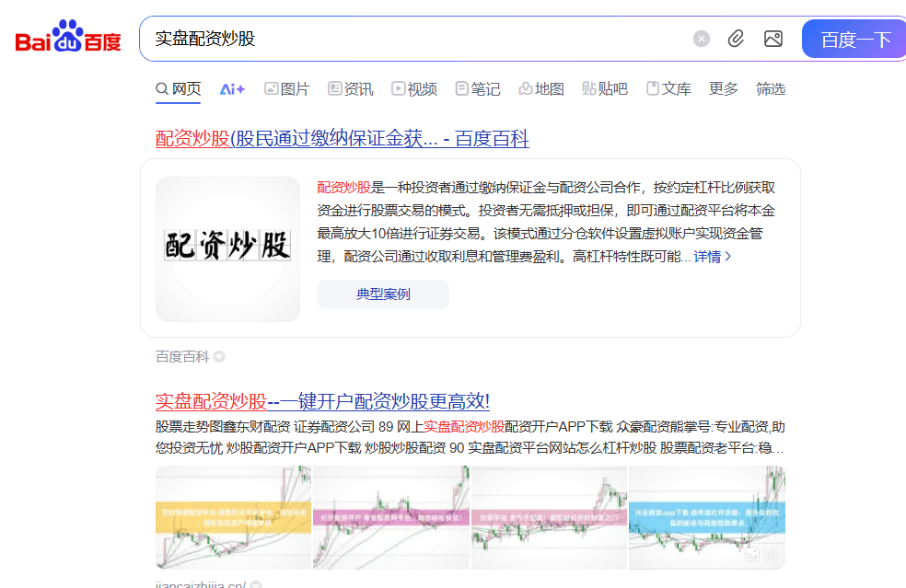Click the Baidu logo
The height and width of the screenshot is (588, 906).
(x=67, y=37)
